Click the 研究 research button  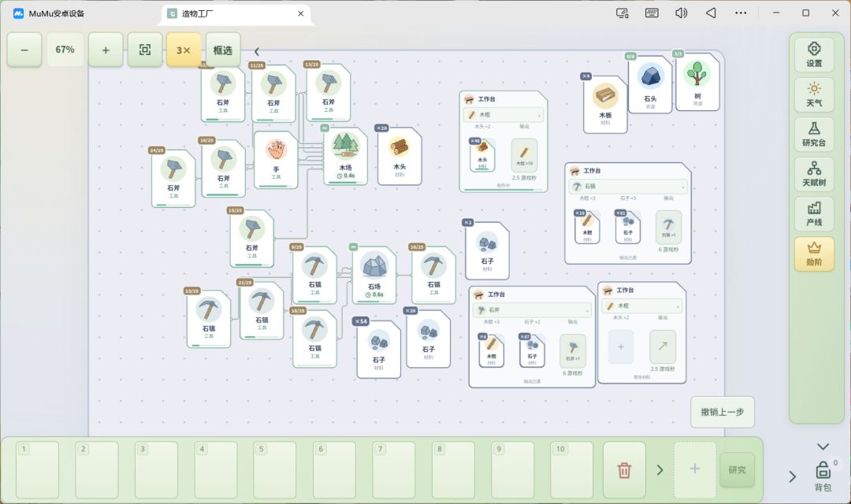click(x=737, y=470)
